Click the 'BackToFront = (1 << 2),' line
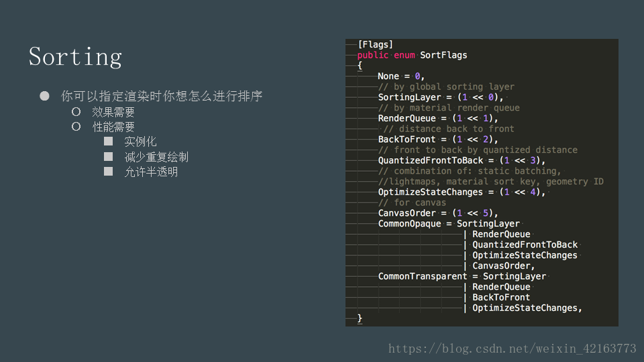 438,139
